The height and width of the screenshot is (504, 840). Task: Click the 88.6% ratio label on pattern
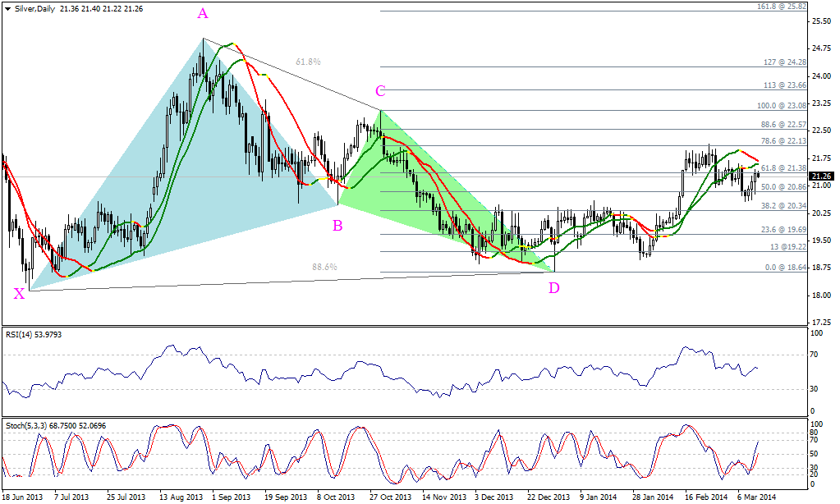click(324, 267)
